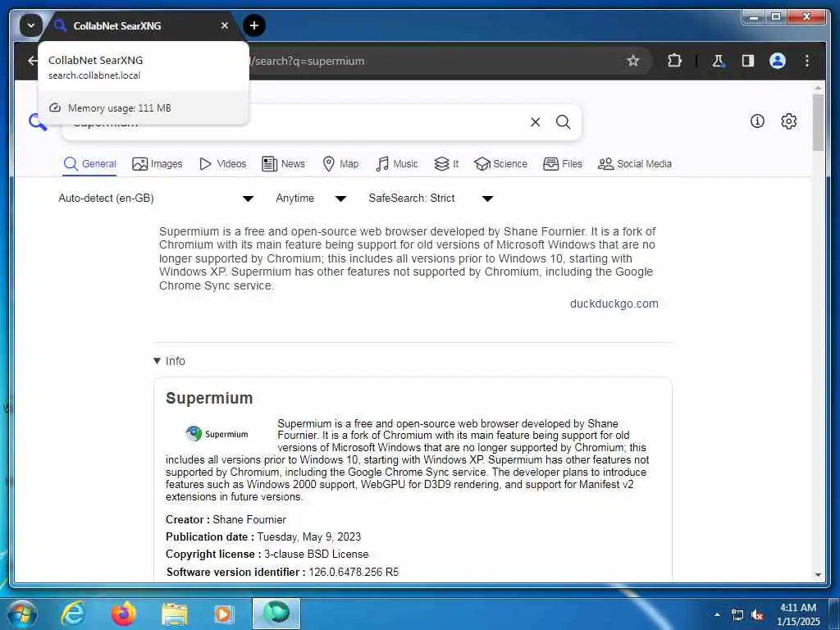This screenshot has width=840, height=630.
Task: Open the Anytime time range dropdown
Action: [311, 199]
